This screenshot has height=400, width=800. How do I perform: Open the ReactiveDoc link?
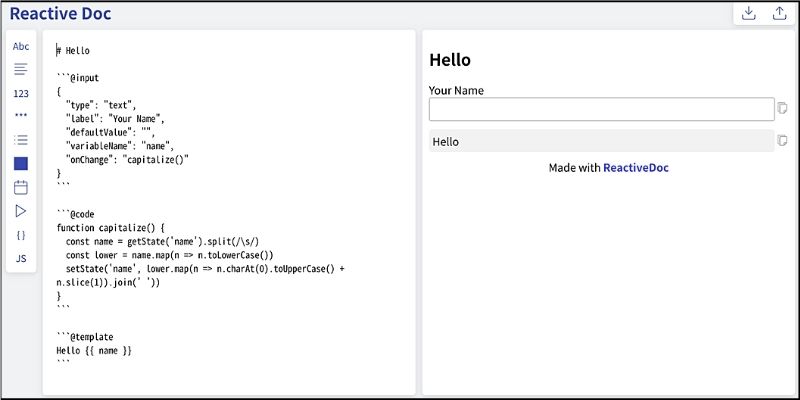coord(635,168)
